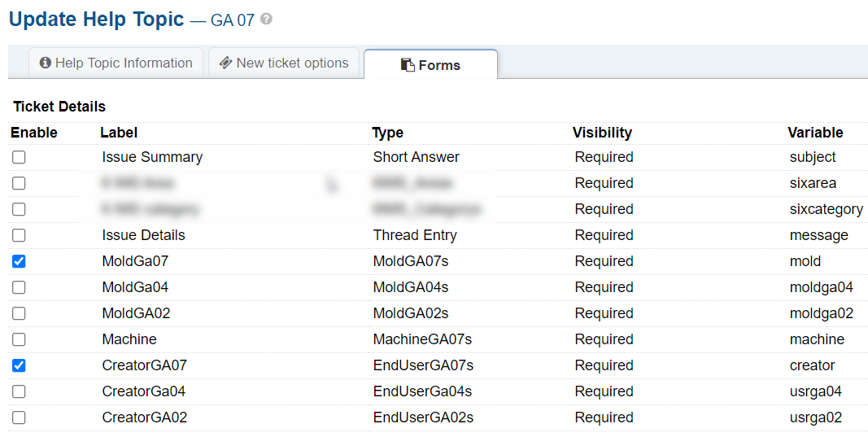This screenshot has height=437, width=868.
Task: Tick the sixarea variable row checkbox
Action: pyautogui.click(x=19, y=183)
